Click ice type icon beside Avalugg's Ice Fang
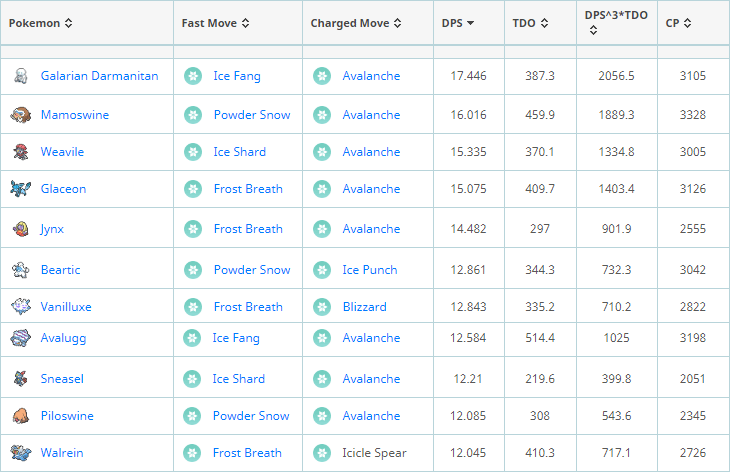The image size is (730, 472). point(192,338)
